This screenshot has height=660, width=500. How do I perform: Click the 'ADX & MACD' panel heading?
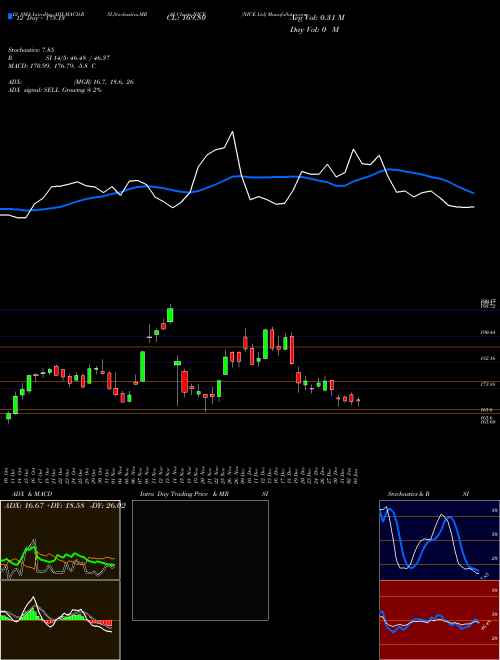[x=32, y=494]
